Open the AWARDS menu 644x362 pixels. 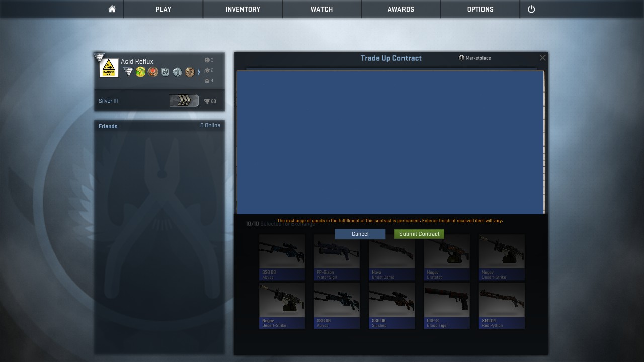tap(401, 9)
